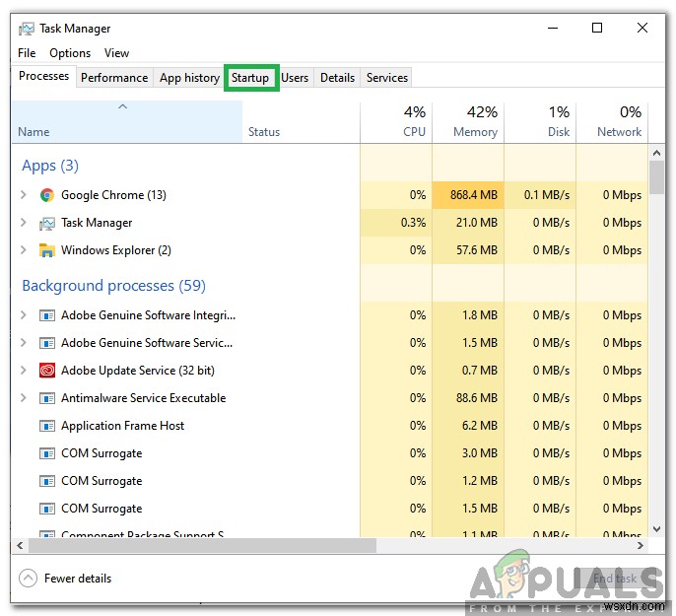
Task: Click Fewer details link
Action: (x=78, y=579)
